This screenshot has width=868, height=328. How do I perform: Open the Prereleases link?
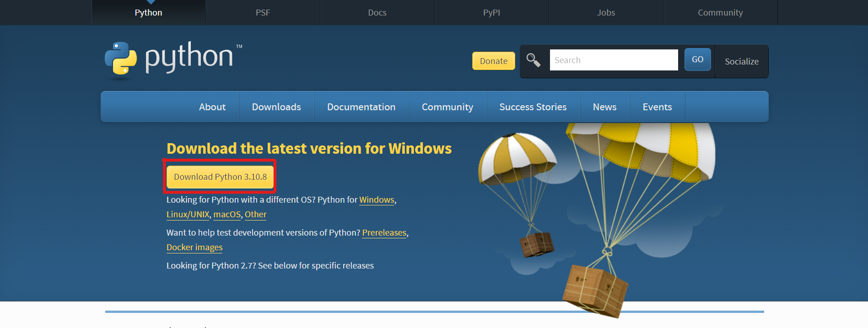pos(384,233)
